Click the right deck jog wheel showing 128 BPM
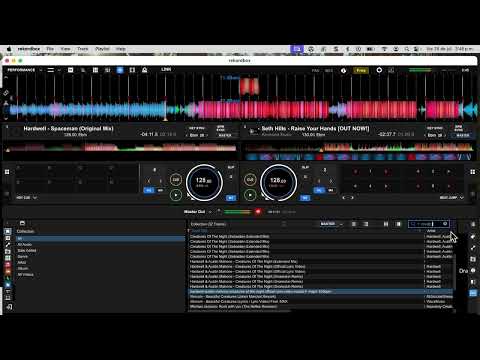This screenshot has width=480, height=360. click(x=278, y=182)
